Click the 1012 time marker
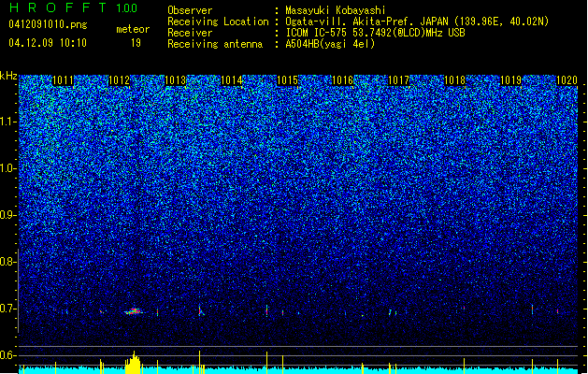The height and width of the screenshot is (374, 588). 119,80
